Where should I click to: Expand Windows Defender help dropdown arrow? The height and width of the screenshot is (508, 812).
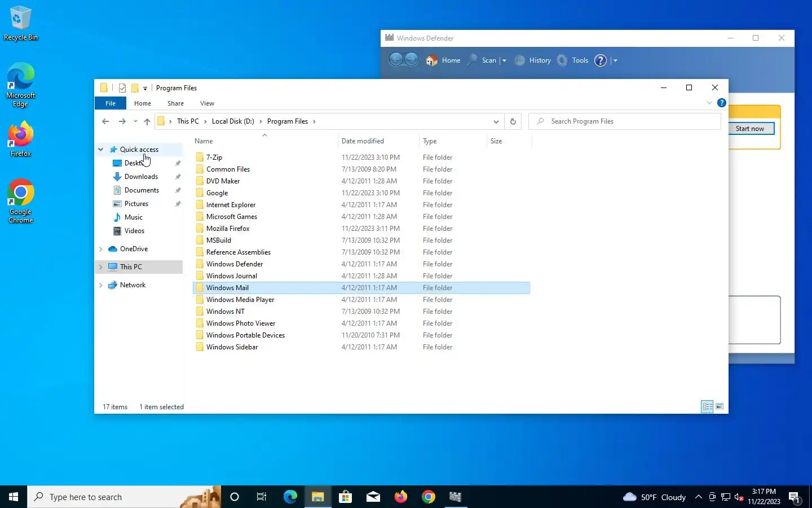pos(615,61)
